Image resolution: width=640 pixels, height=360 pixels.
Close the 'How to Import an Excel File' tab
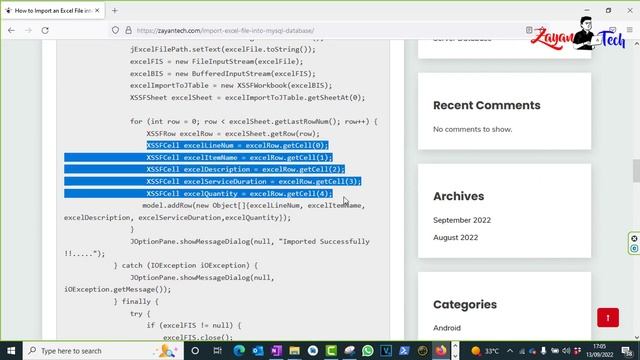97,11
